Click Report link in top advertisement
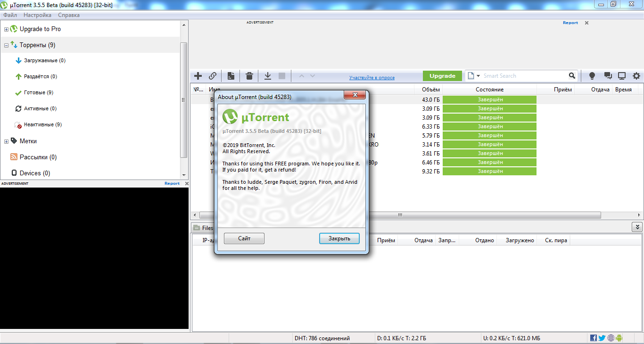Image resolution: width=644 pixels, height=344 pixels. pyautogui.click(x=570, y=23)
